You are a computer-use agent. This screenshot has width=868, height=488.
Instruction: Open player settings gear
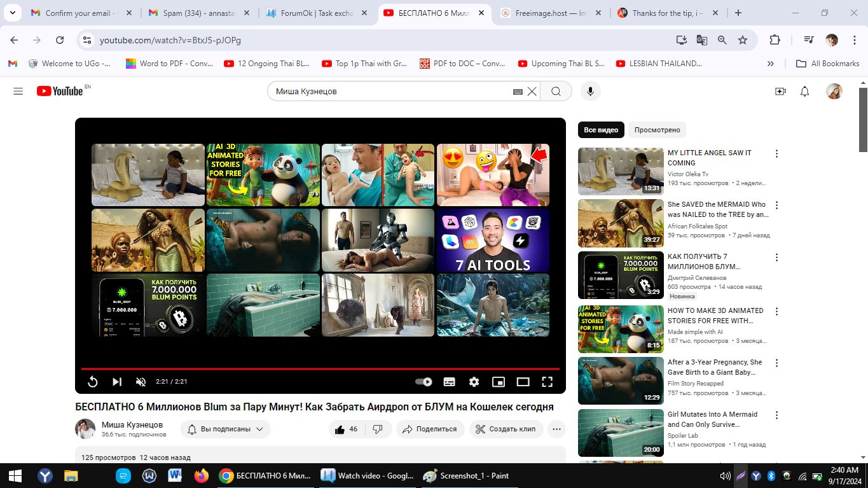474,382
